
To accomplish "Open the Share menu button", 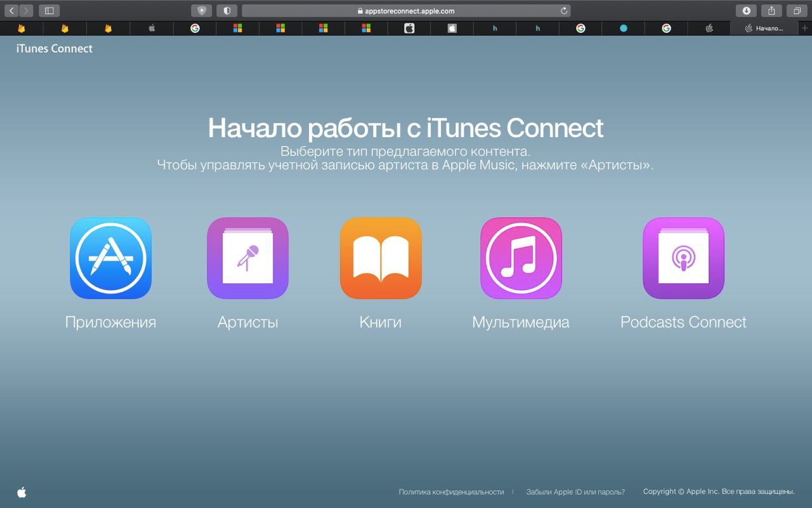I will (x=771, y=10).
